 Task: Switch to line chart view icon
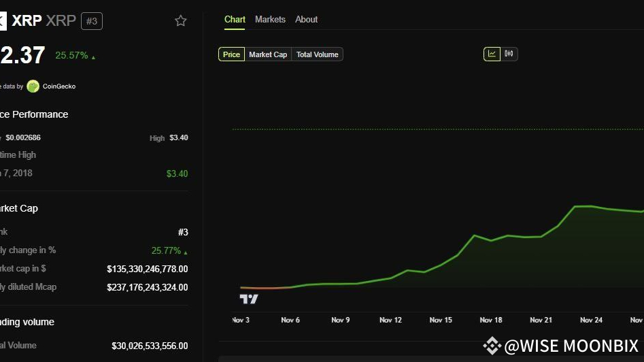[492, 54]
